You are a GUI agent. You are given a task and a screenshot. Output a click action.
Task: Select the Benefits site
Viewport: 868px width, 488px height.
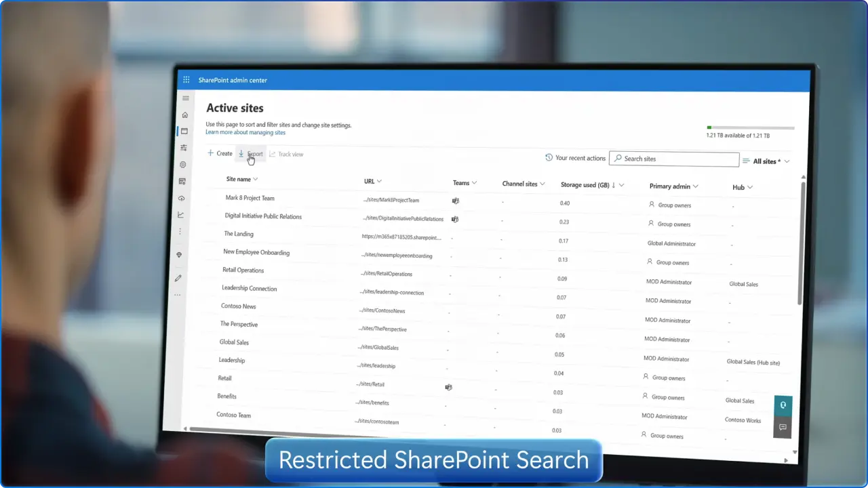tap(226, 396)
